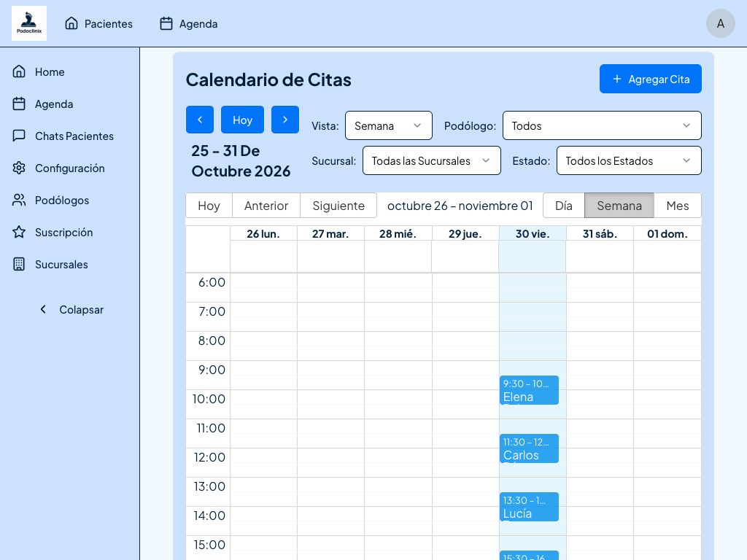Open Agenda in the top navigation
This screenshot has height=560, width=747.
click(x=189, y=24)
